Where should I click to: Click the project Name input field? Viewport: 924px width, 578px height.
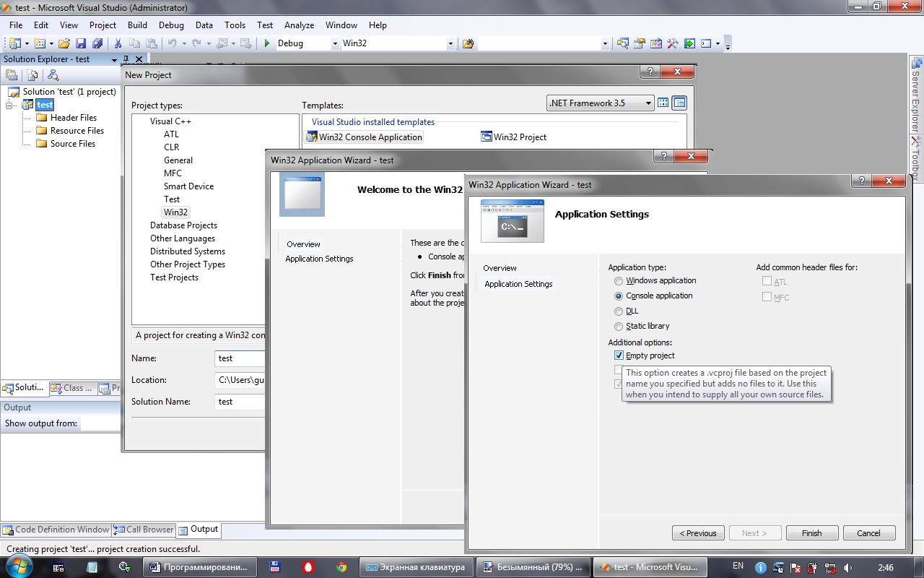[x=240, y=358]
